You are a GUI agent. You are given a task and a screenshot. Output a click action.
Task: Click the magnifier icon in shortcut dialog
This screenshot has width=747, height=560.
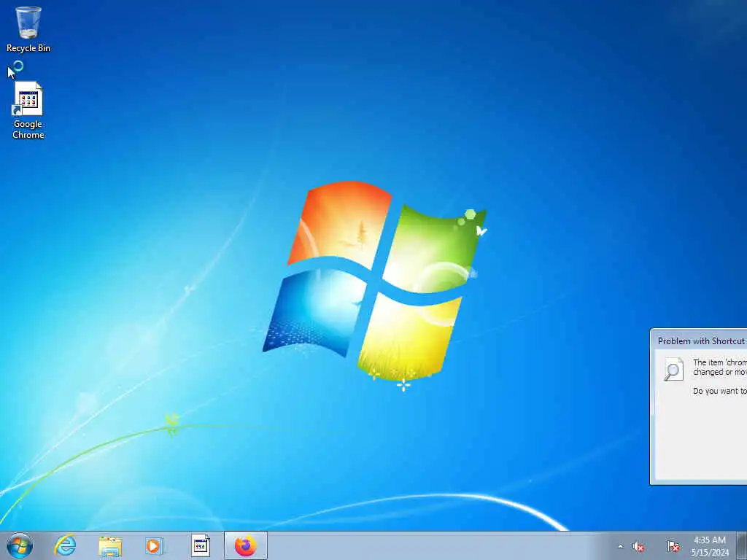pos(673,369)
